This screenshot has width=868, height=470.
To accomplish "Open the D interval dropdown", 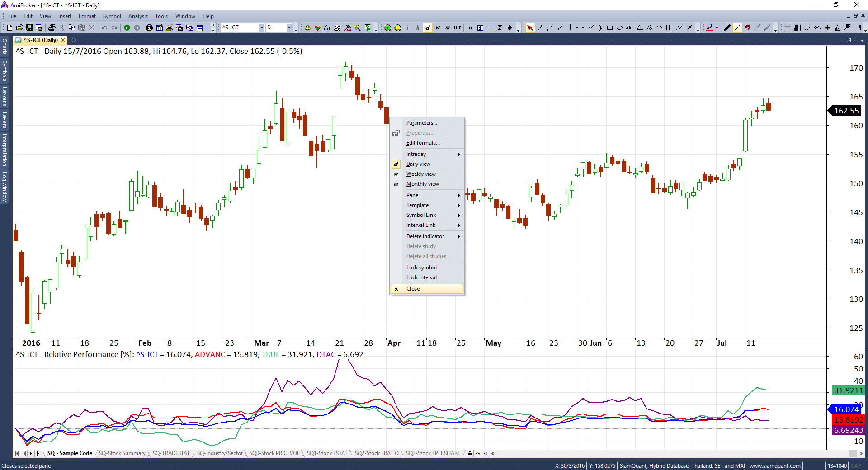I will click(x=289, y=28).
